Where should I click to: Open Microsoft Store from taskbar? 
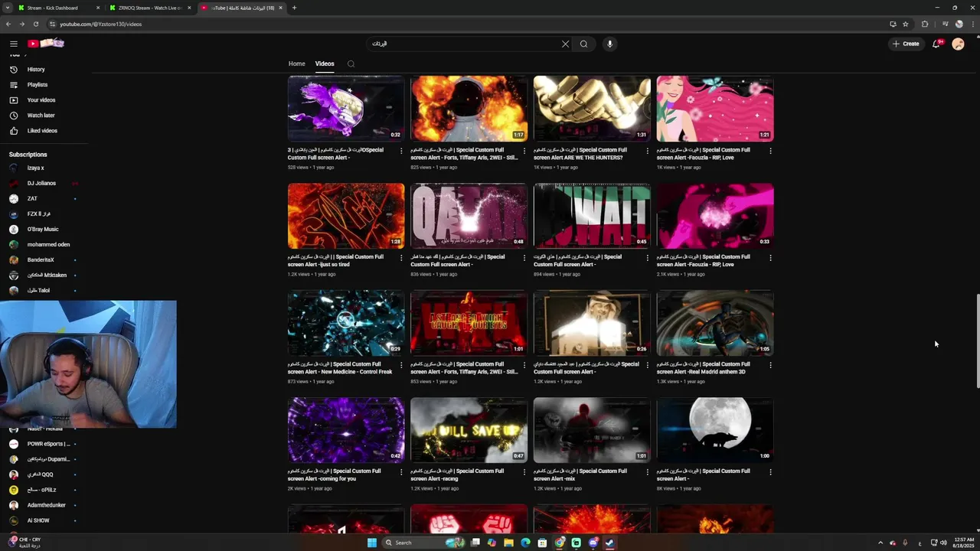pyautogui.click(x=542, y=543)
